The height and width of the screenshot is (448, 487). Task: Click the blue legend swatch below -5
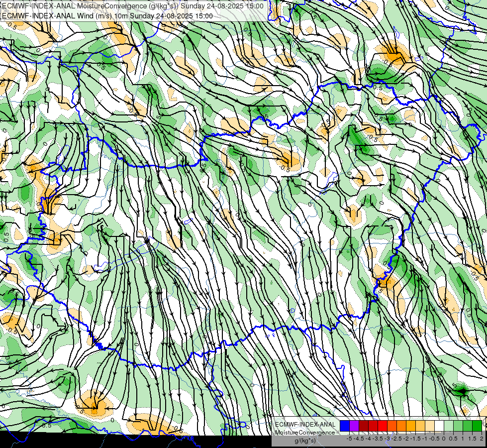coord(345,426)
